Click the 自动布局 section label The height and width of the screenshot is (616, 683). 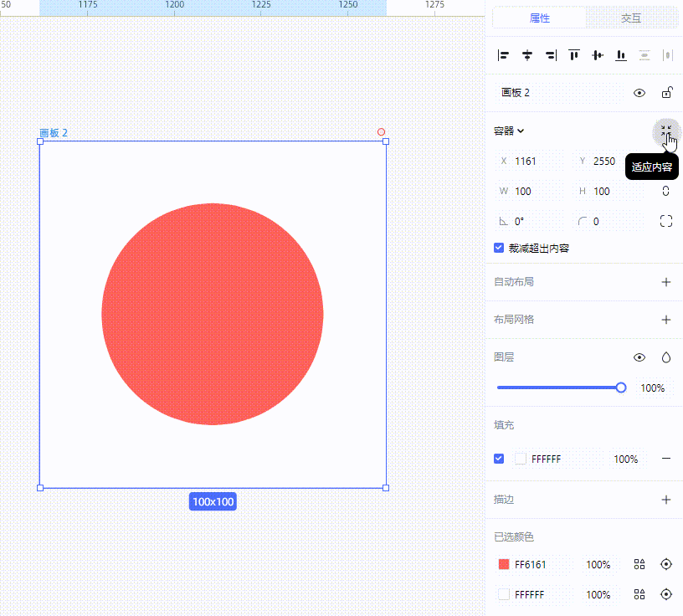514,282
